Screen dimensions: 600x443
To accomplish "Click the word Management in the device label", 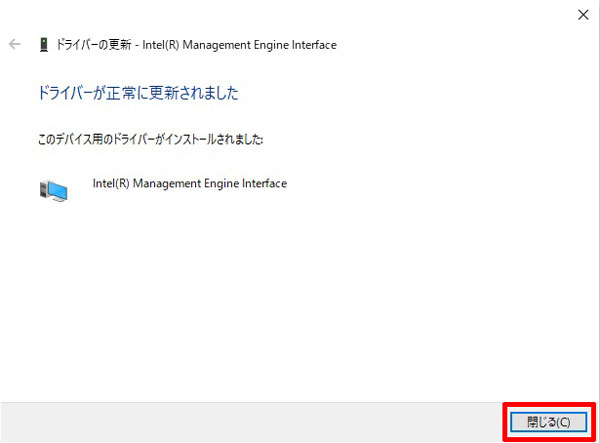I will point(169,184).
